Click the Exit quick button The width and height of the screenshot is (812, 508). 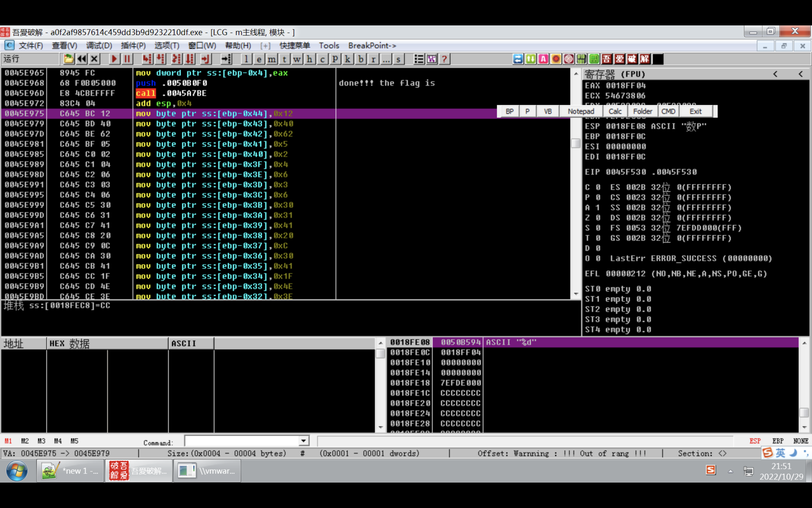coord(696,111)
